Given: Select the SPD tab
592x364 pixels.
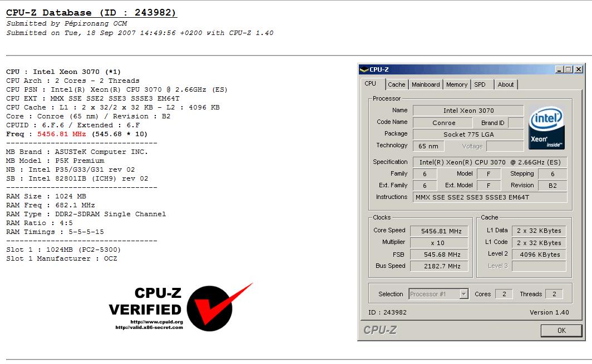Looking at the screenshot, I should pyautogui.click(x=482, y=84).
